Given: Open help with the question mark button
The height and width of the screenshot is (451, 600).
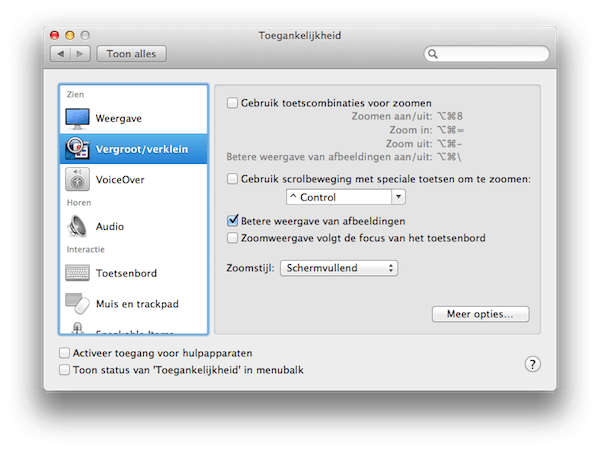Looking at the screenshot, I should pyautogui.click(x=532, y=364).
